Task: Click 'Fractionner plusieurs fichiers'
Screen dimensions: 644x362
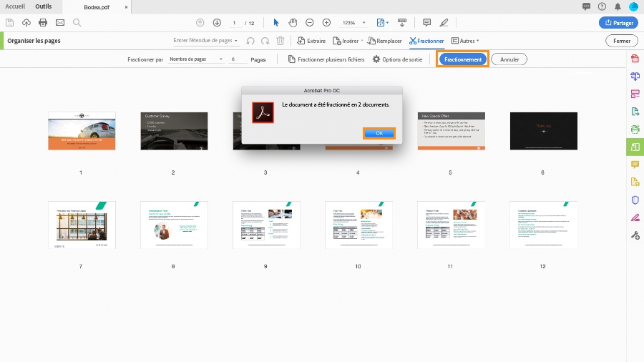Action: click(x=326, y=59)
